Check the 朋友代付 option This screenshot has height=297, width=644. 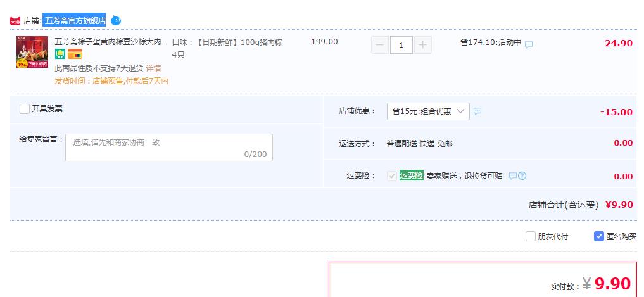click(531, 236)
